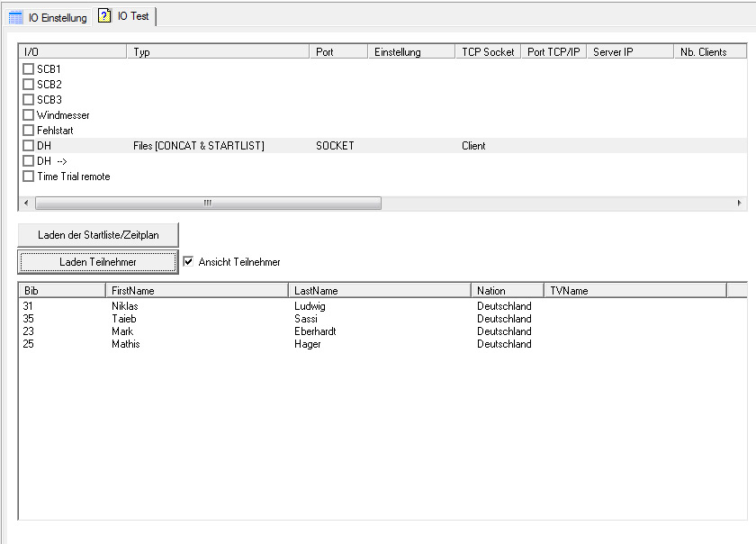This screenshot has height=544, width=756.
Task: Click Deutschland in Taieb Sassi's row
Action: pos(504,319)
